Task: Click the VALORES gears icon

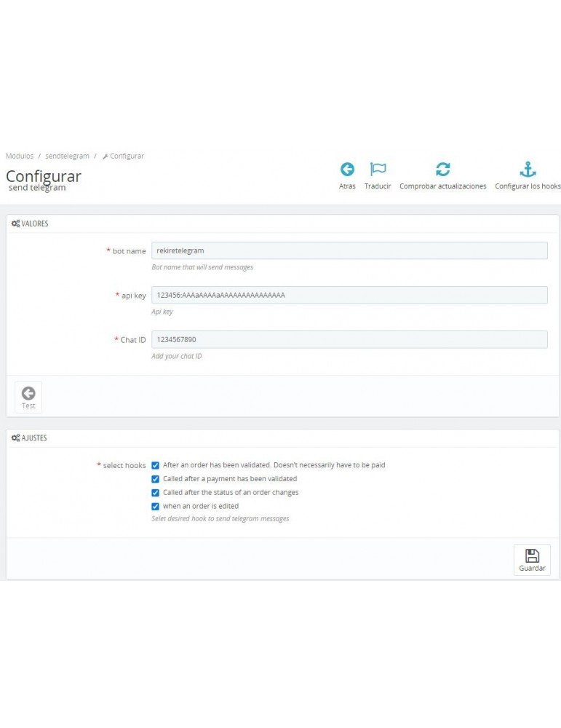Action: (15, 223)
